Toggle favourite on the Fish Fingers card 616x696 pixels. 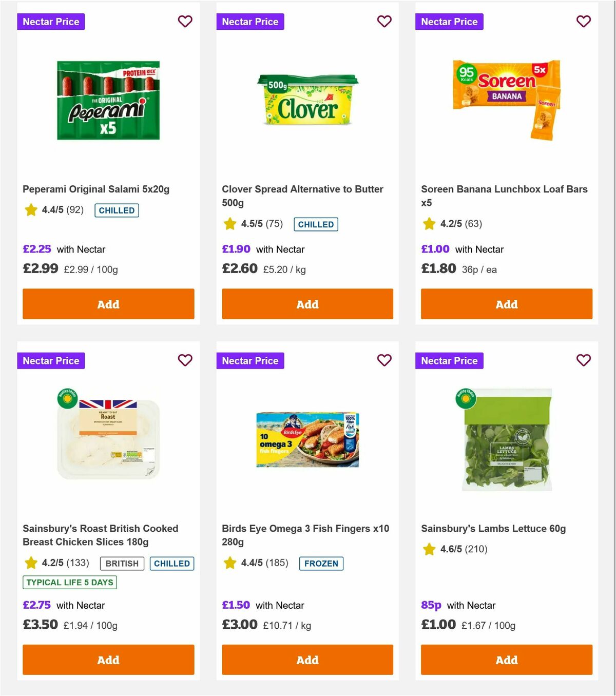coord(384,361)
